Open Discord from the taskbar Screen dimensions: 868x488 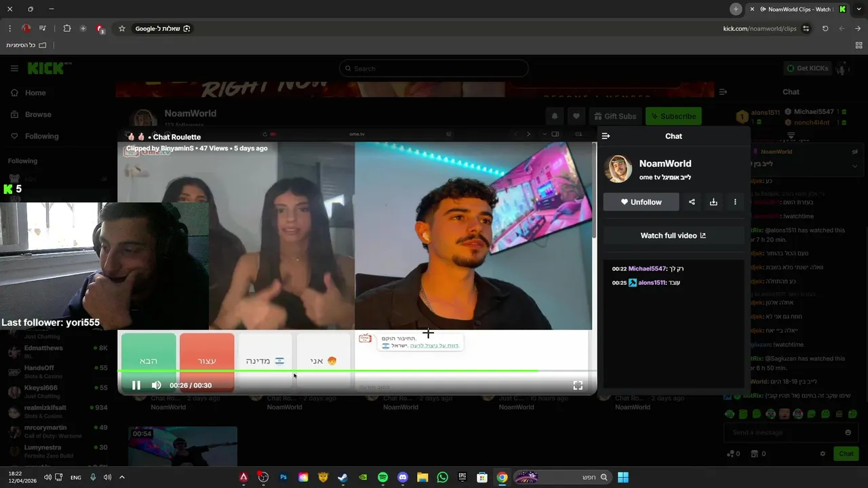(403, 477)
